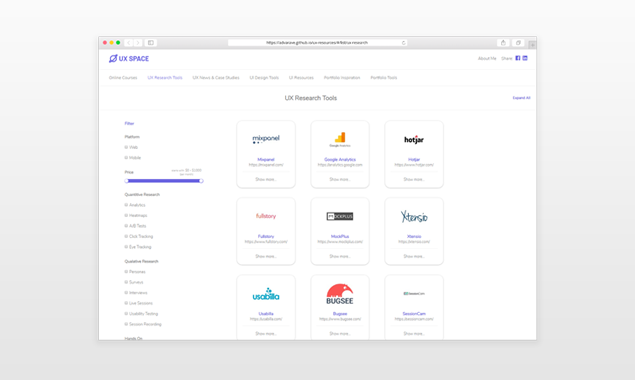The width and height of the screenshot is (635, 380).
Task: Add a new tab with the plus icon
Action: pyautogui.click(x=533, y=45)
